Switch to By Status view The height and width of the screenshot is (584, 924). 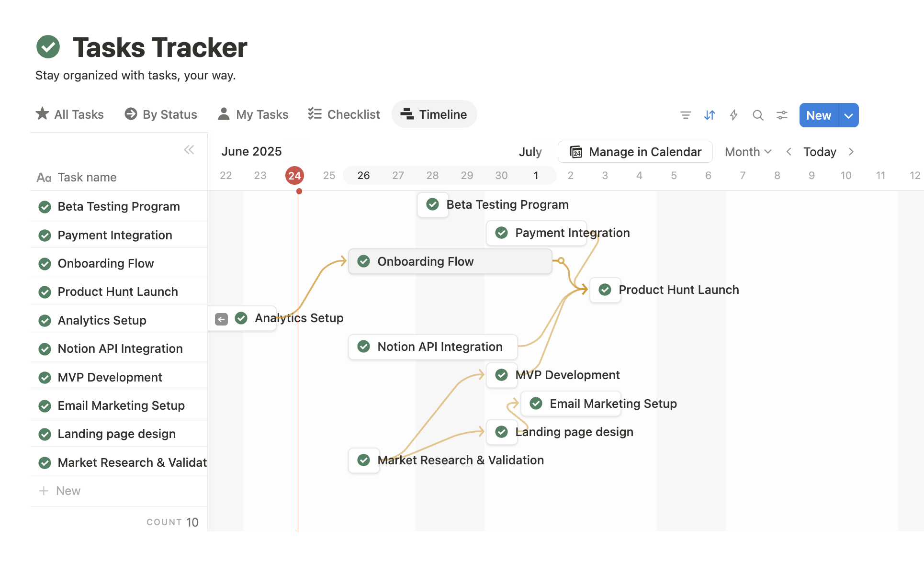tap(161, 114)
